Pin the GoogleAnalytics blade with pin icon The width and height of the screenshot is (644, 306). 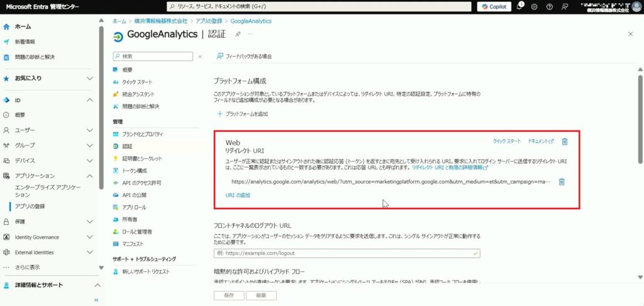238,35
